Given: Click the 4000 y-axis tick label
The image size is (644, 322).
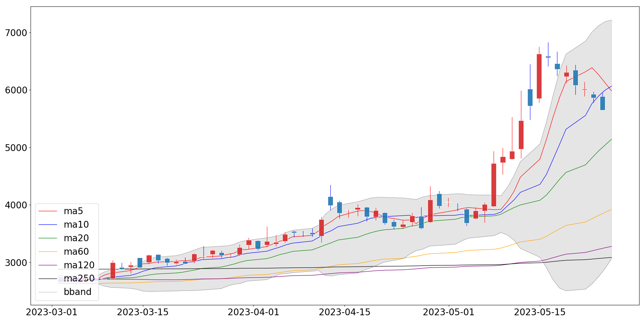Looking at the screenshot, I should pyautogui.click(x=16, y=205).
